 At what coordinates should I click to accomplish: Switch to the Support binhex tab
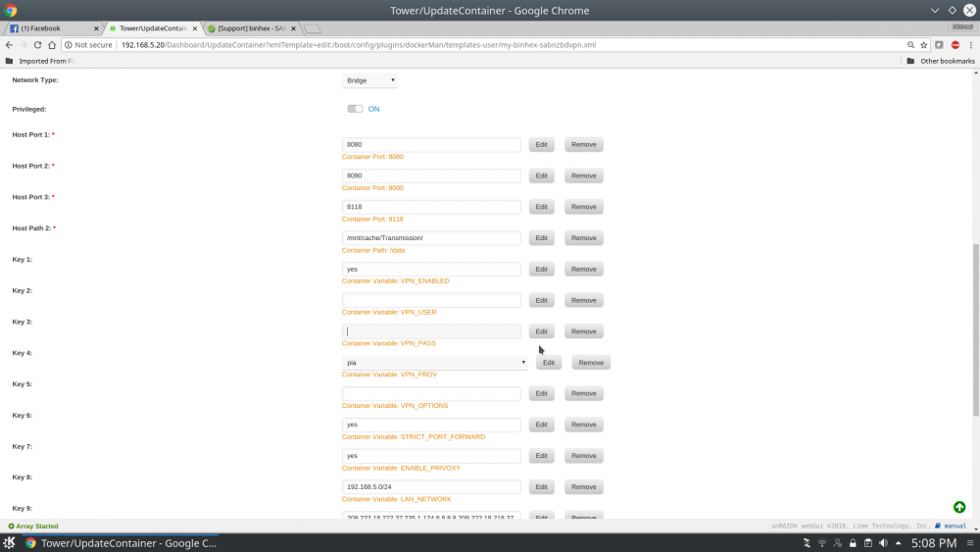(x=251, y=28)
